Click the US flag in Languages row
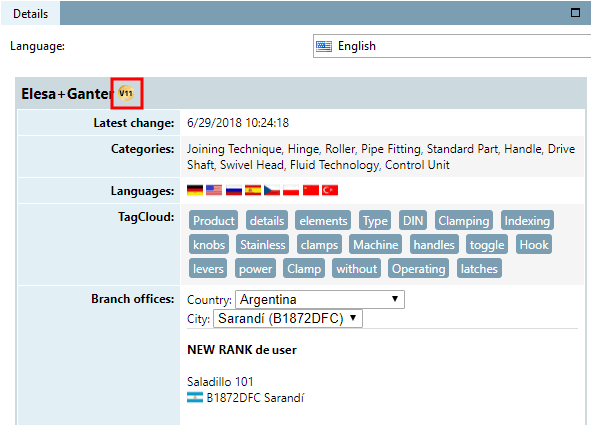 point(214,190)
